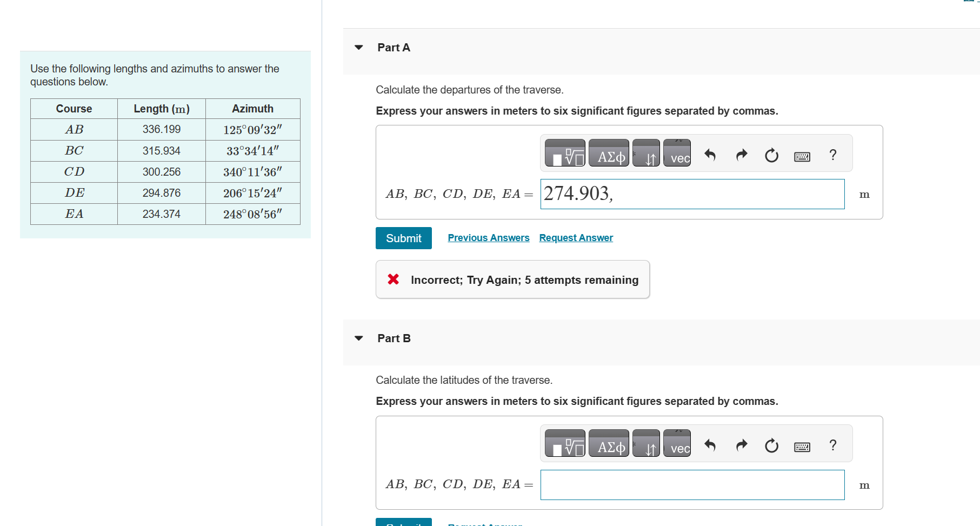Collapse the Part B section

point(359,338)
